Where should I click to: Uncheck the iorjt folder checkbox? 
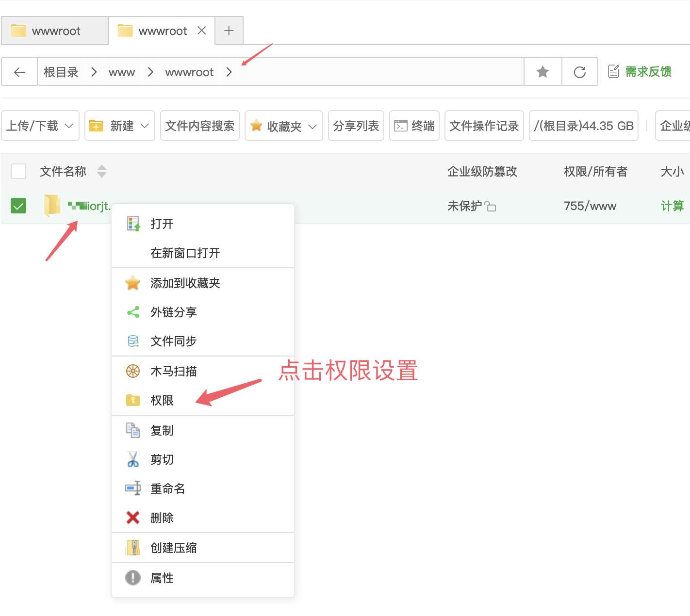(18, 206)
